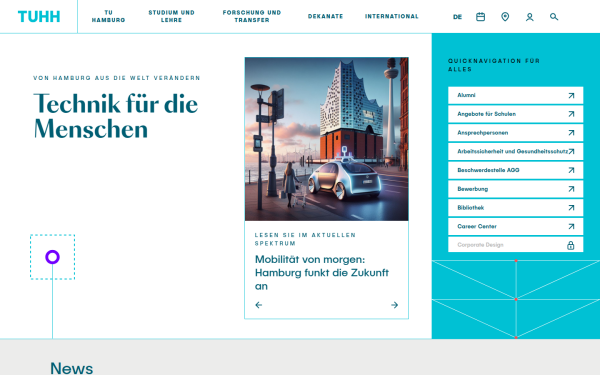Click the purple circle scroll marker
The height and width of the screenshot is (375, 600).
[x=52, y=257]
